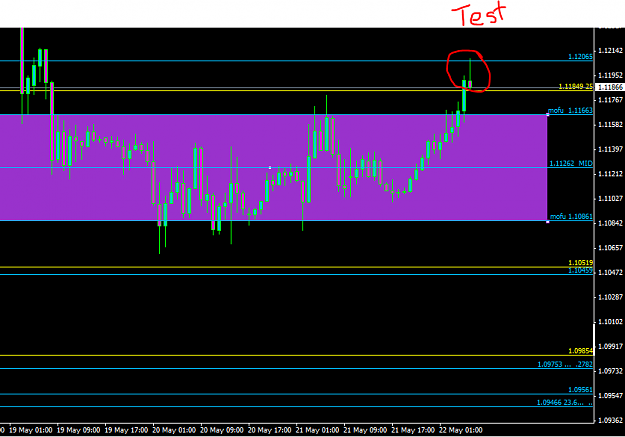Click 1.11767 on the price scale
This screenshot has width=625, height=437.
tap(610, 100)
